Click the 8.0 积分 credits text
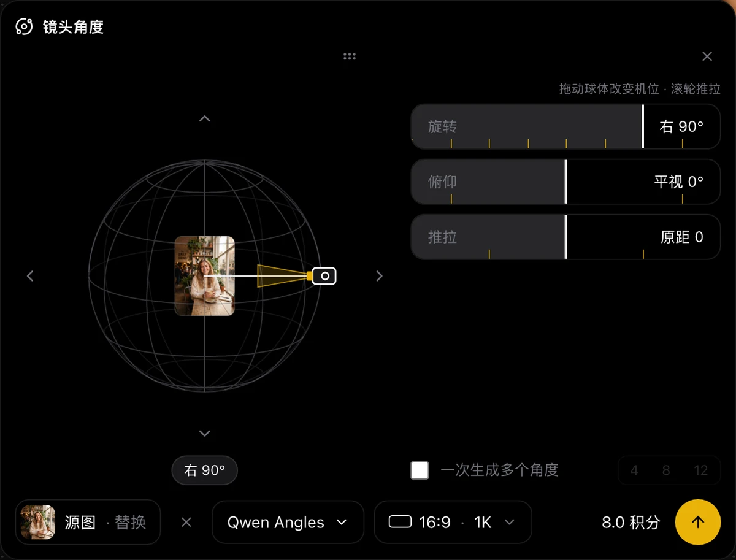 631,523
